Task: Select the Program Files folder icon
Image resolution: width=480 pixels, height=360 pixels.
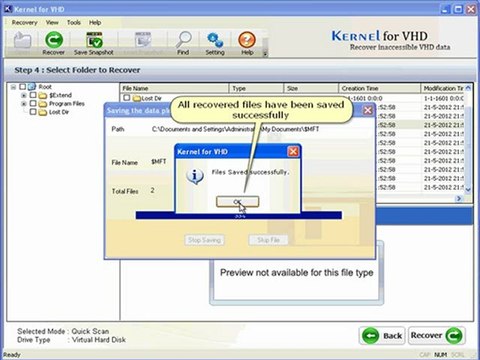Action: click(42, 104)
